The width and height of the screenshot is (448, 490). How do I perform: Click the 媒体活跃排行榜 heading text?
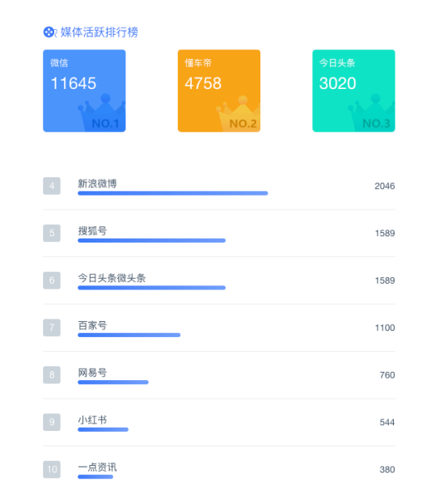click(99, 32)
